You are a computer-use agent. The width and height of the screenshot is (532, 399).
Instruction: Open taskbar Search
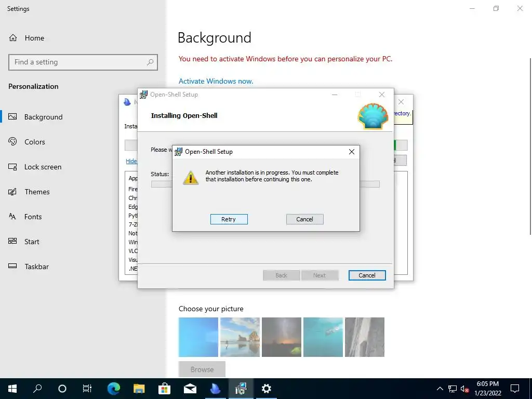[x=37, y=389]
